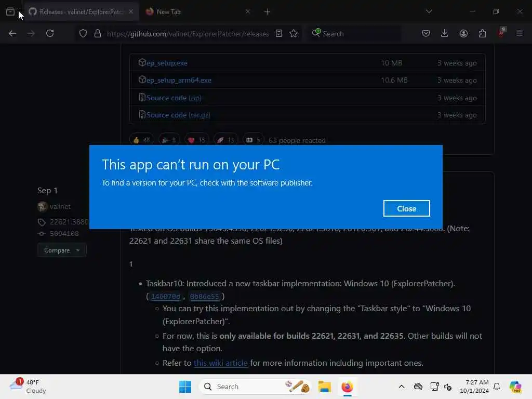Open the Downloads panel
The image size is (532, 399).
coord(445,34)
